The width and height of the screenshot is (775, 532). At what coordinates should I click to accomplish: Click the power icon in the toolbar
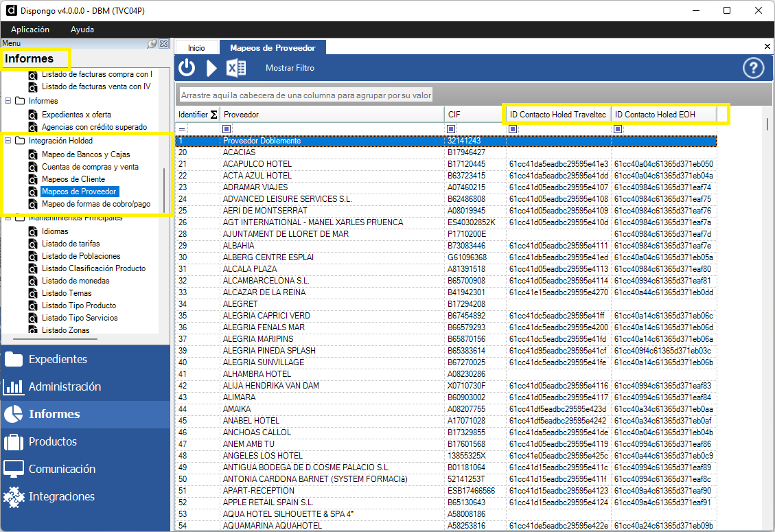click(187, 68)
